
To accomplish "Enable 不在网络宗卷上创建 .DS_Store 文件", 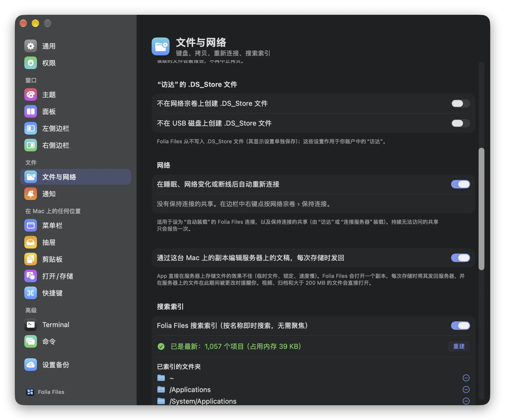I will [460, 104].
